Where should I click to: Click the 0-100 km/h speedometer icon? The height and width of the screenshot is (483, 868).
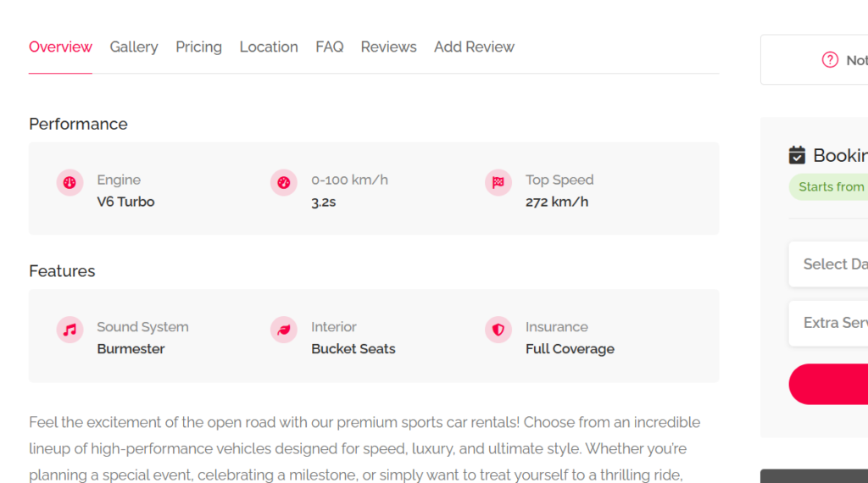(x=284, y=182)
